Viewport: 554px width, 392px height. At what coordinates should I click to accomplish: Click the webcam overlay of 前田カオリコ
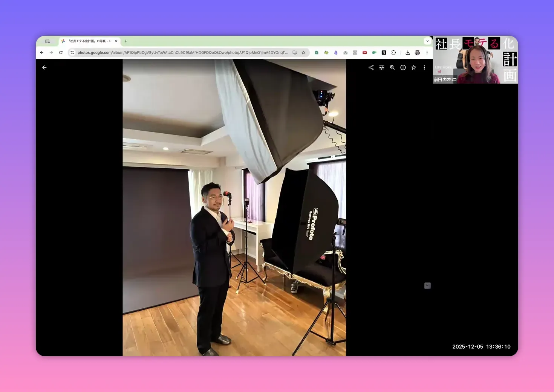coord(475,60)
